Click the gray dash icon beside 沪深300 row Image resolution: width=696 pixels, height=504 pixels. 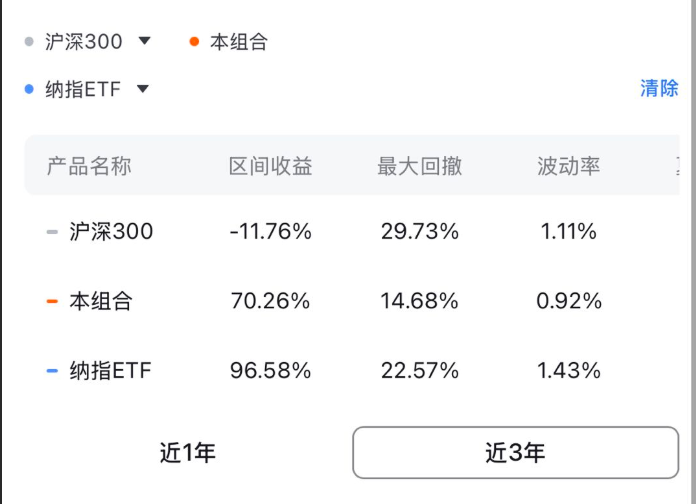52,232
